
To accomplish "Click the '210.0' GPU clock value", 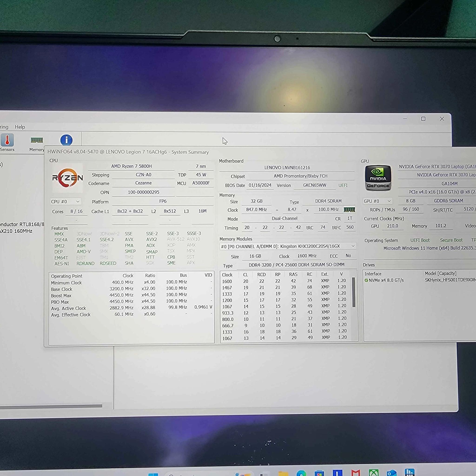I will click(x=393, y=226).
